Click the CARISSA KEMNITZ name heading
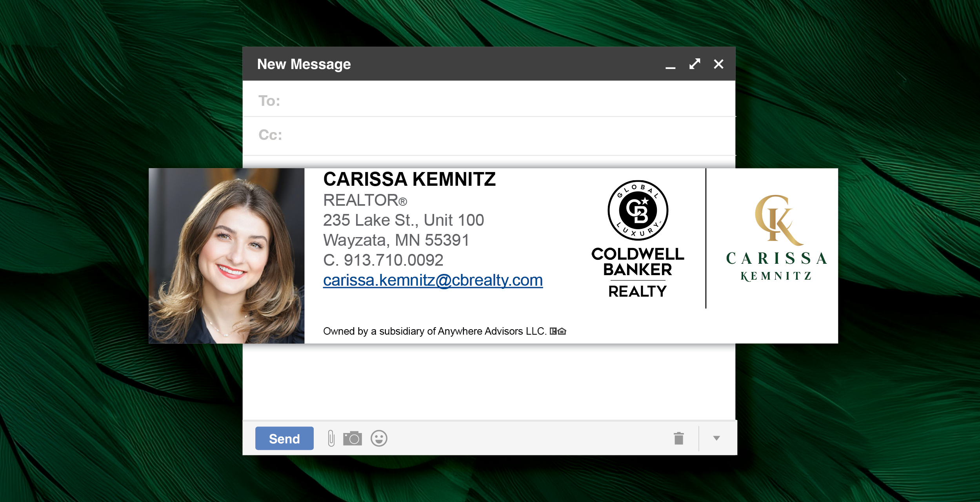 pos(409,179)
